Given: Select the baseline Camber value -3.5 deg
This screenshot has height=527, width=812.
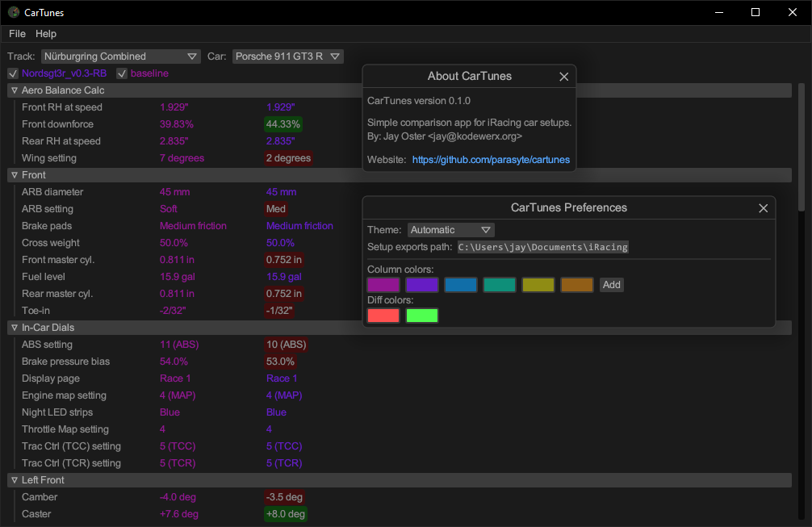Looking at the screenshot, I should [284, 497].
